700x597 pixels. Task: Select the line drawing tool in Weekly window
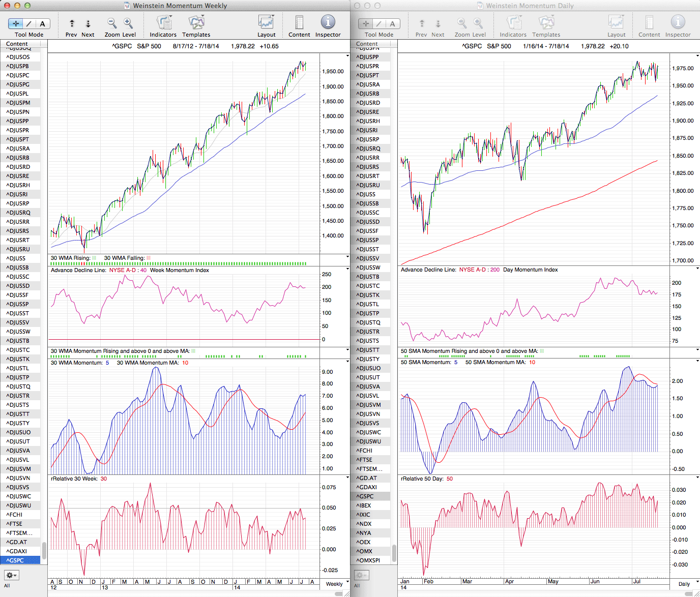pyautogui.click(x=29, y=23)
